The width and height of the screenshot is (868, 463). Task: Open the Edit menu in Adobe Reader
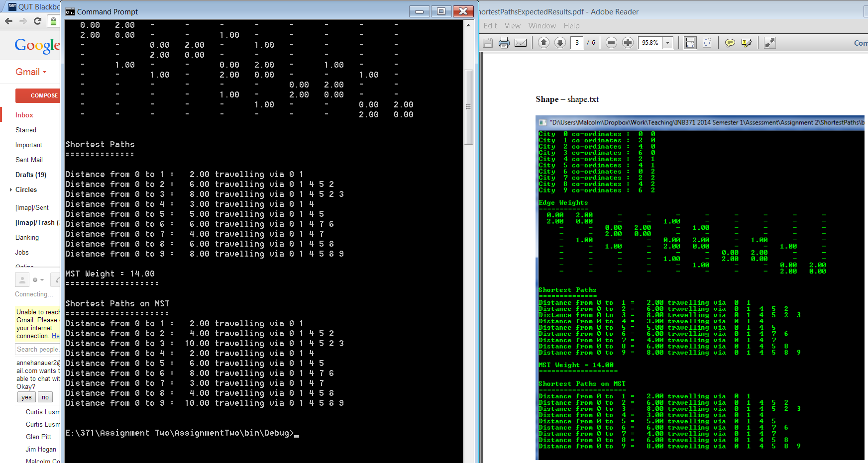point(490,26)
